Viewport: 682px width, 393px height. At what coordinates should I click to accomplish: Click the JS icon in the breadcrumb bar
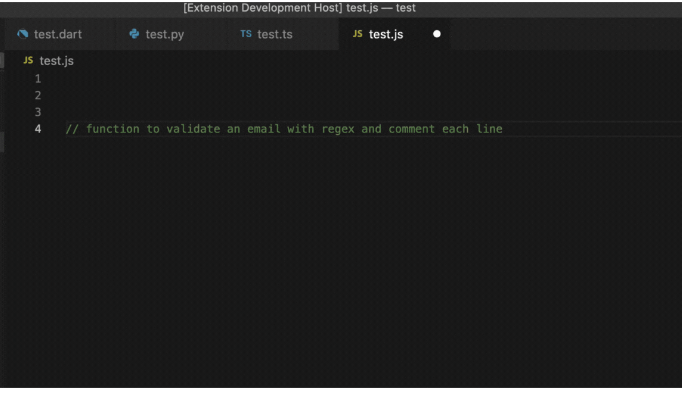tap(28, 60)
